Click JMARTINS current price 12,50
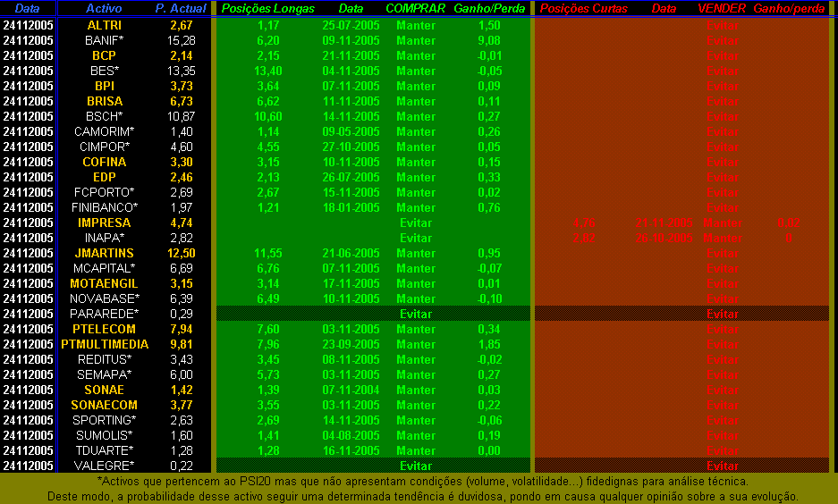Image resolution: width=838 pixels, height=504 pixels. tap(182, 253)
